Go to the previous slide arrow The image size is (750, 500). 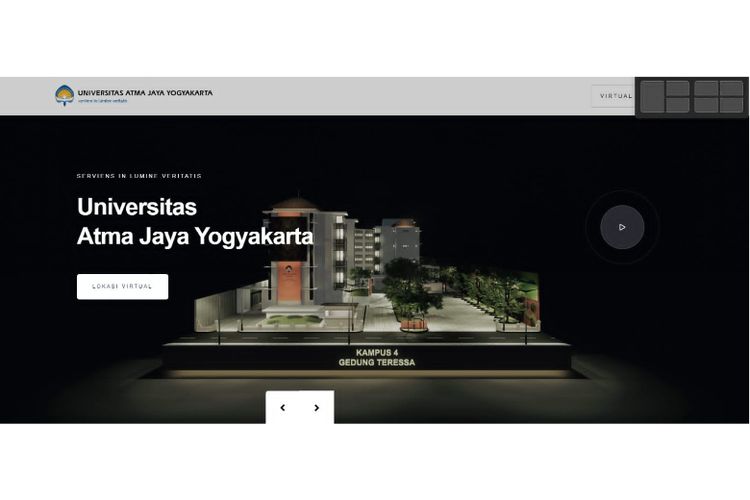(283, 408)
